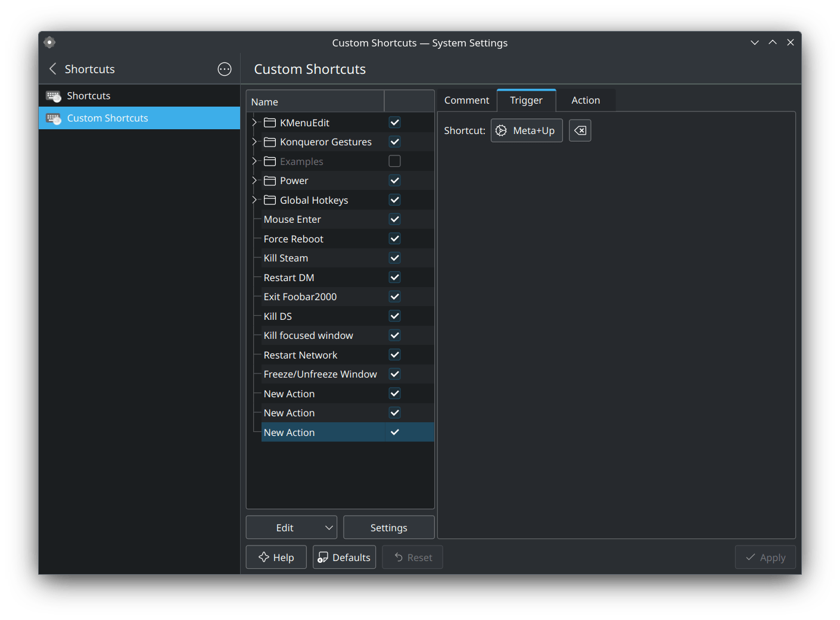Select the Restart Network entry

point(300,354)
